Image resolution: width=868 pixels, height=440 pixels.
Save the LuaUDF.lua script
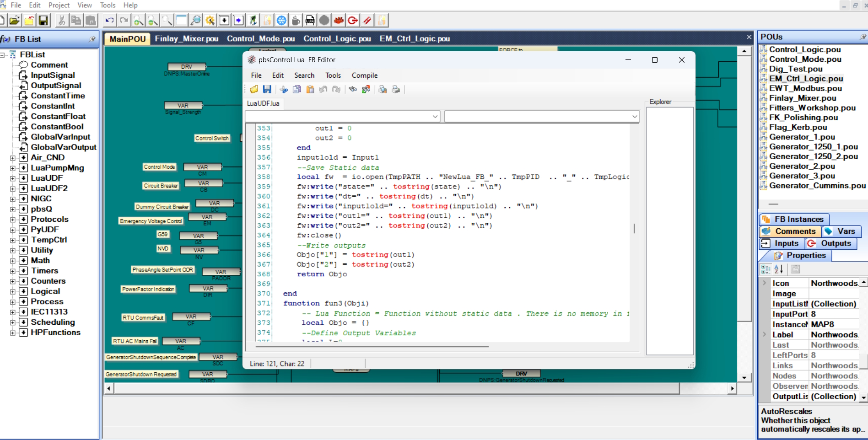pyautogui.click(x=268, y=89)
